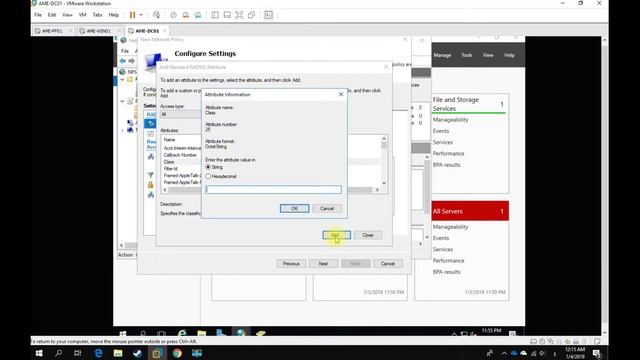Open Manageability under File and Storage Services
Viewport: 640px width, 360px height.
[x=451, y=120]
